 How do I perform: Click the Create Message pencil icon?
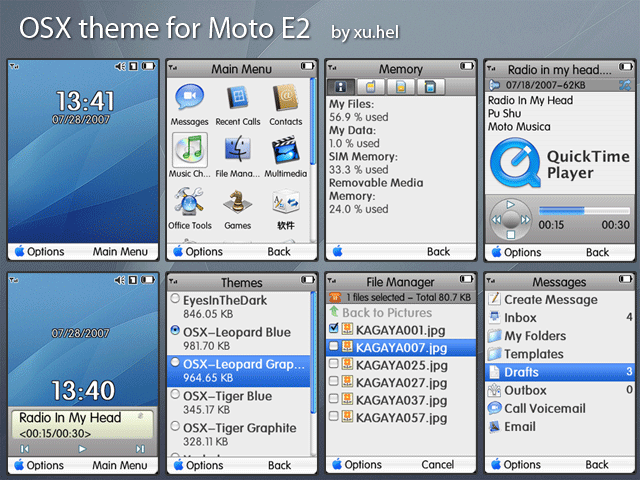[494, 299]
